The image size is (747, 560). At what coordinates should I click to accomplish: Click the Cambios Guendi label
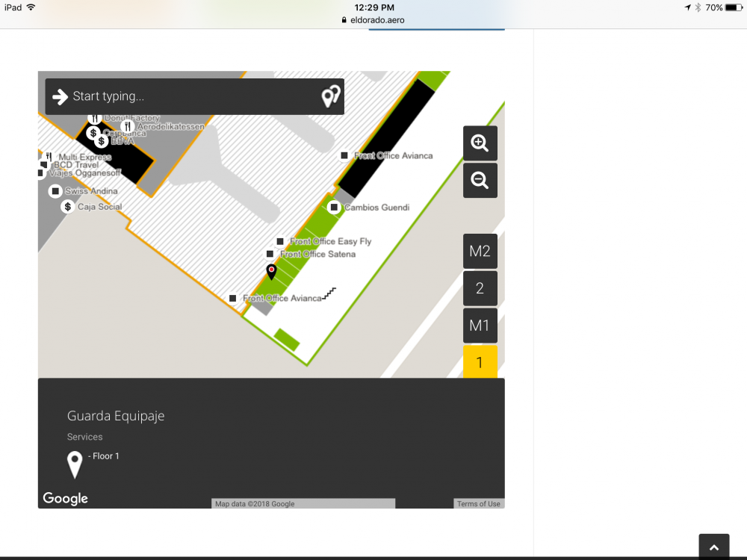(376, 208)
